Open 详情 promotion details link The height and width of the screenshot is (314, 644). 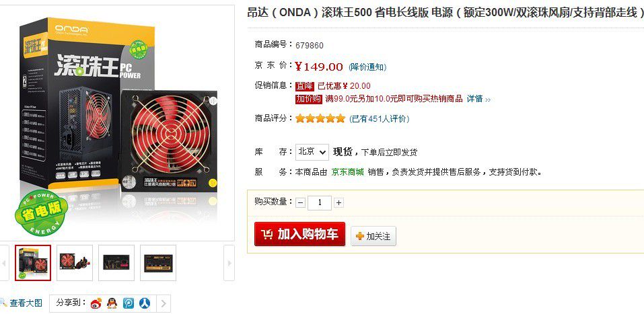(478, 99)
